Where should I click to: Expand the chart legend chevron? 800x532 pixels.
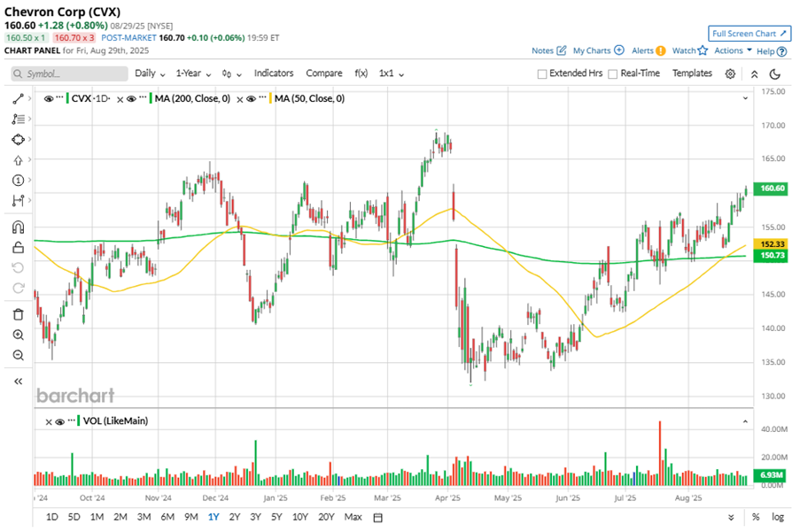pyautogui.click(x=745, y=98)
